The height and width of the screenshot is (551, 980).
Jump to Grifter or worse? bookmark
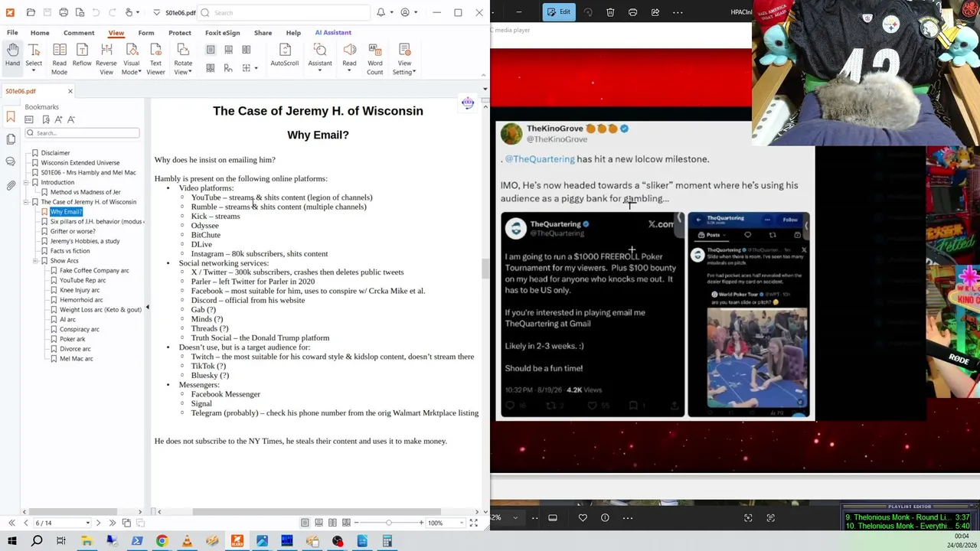[73, 231]
